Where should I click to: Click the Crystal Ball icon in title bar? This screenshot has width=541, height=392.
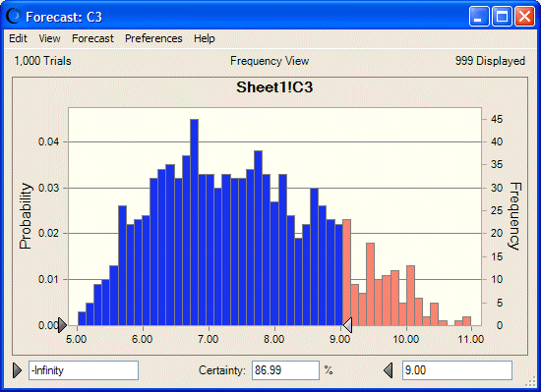tap(14, 16)
